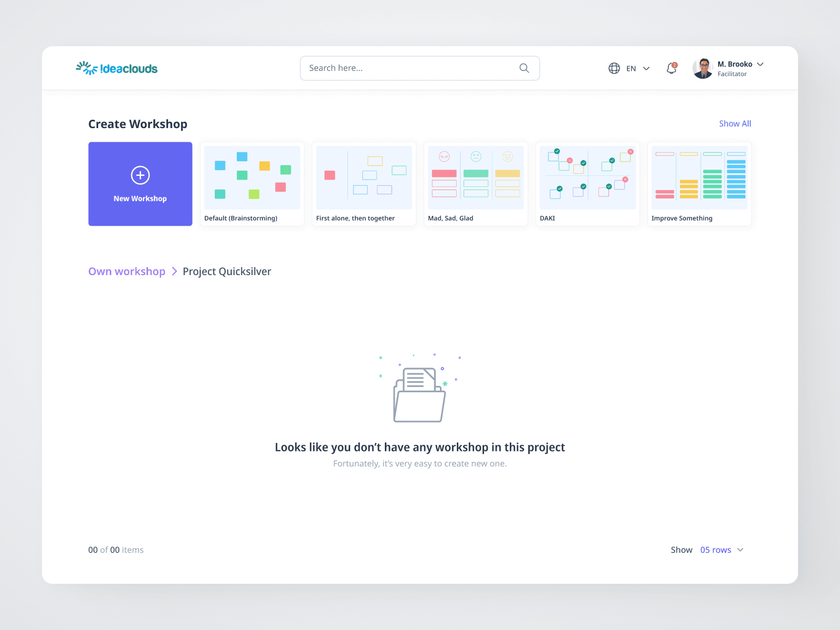840x630 pixels.
Task: Click the 00 of 00 items counter
Action: 115,550
